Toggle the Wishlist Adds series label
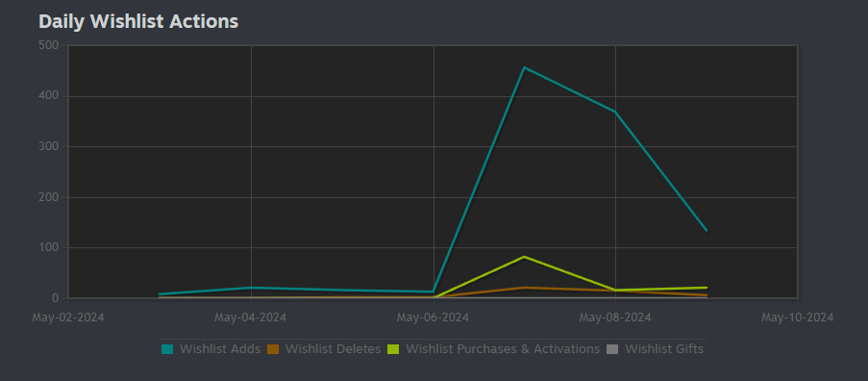 tap(220, 349)
